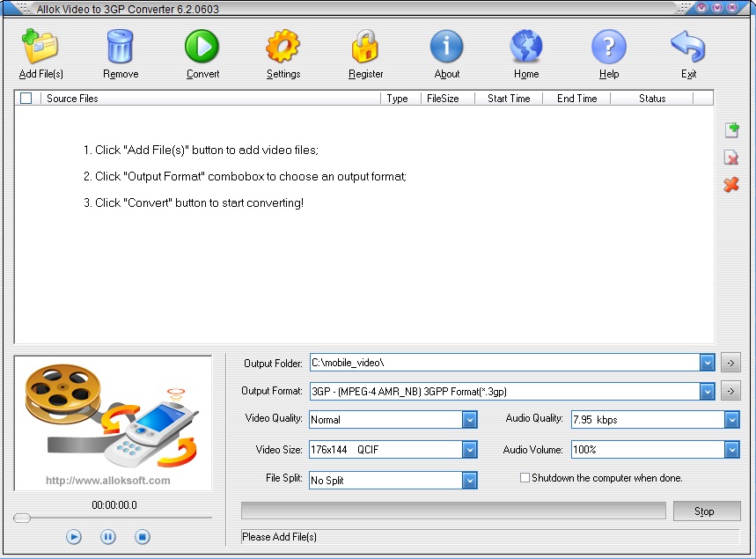
Task: Click the Add File(s) folder icon
Action: point(40,47)
